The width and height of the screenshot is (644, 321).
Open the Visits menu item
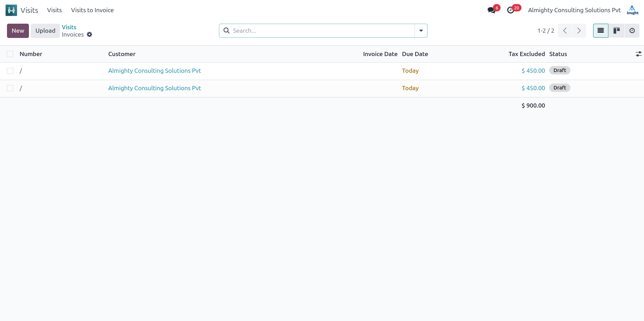coord(54,10)
